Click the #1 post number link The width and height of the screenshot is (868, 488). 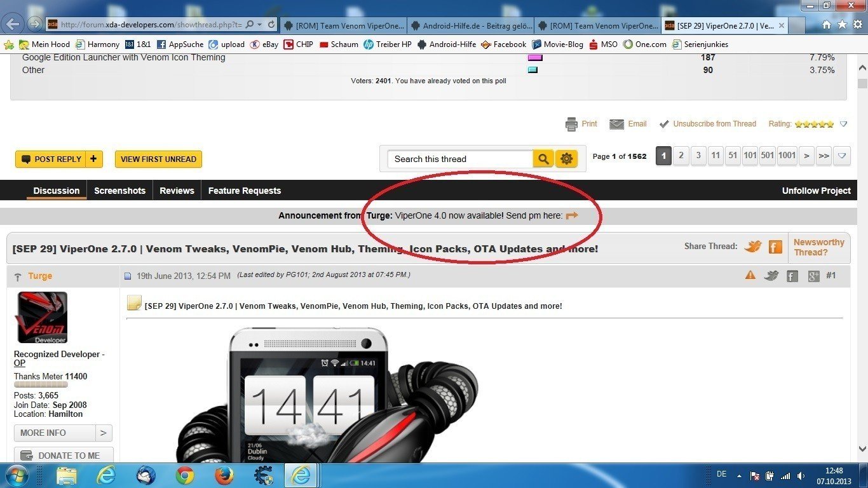tap(831, 275)
